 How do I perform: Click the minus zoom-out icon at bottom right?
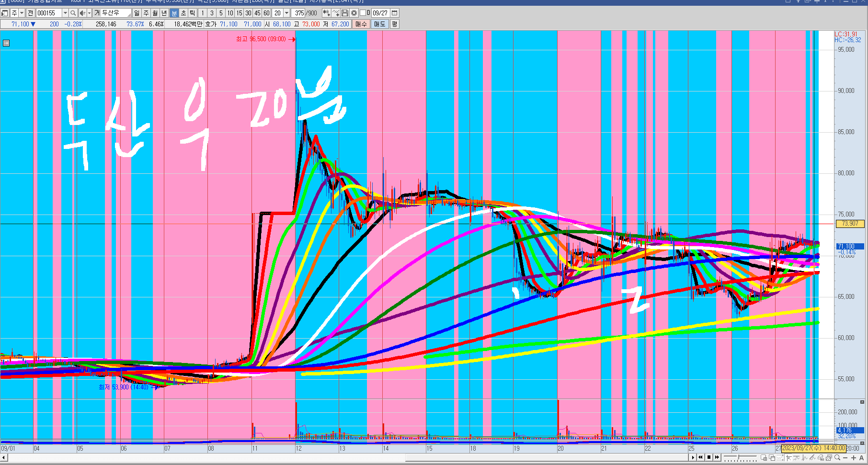[845, 458]
